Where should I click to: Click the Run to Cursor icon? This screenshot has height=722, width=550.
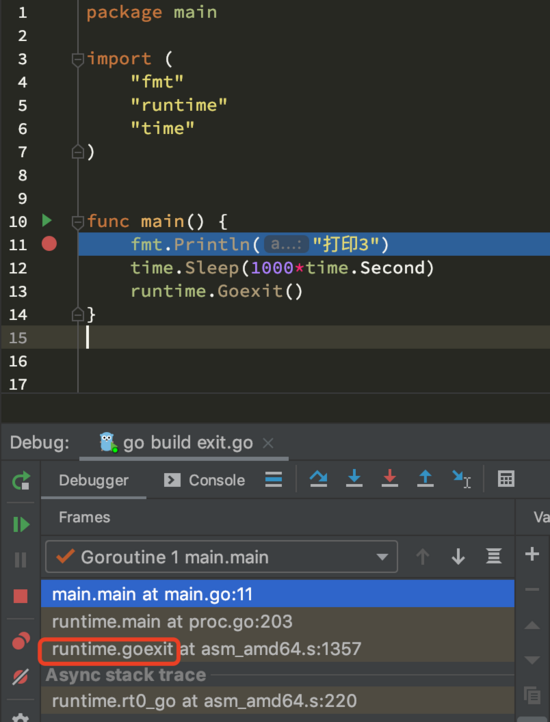tap(461, 479)
